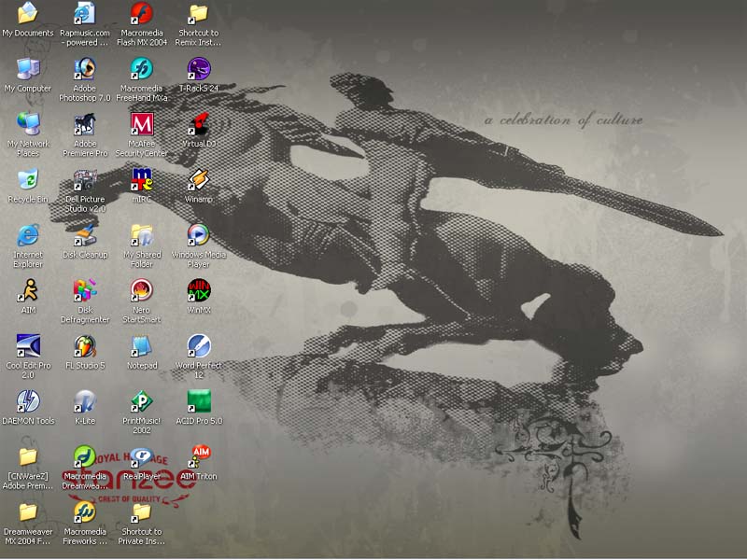Select the Adobe Photoshop 7.0 desktop icon
Screen dimensions: 747x560
[85, 69]
